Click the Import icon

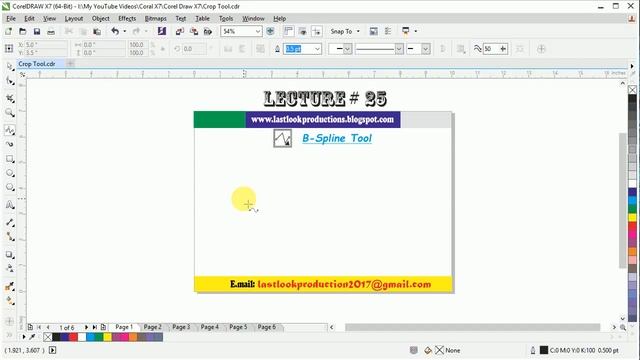click(x=180, y=31)
